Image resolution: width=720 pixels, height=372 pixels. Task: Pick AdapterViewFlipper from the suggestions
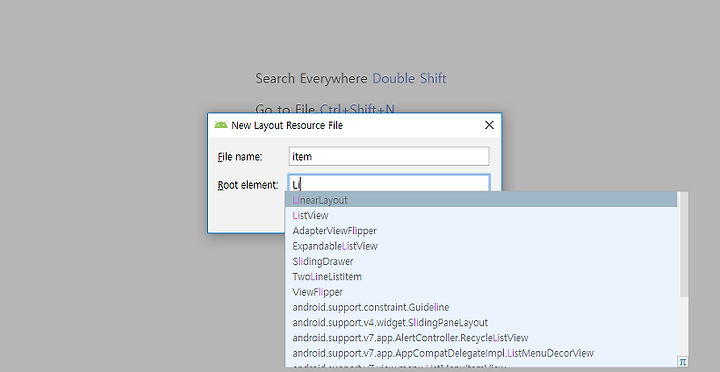tap(481, 231)
